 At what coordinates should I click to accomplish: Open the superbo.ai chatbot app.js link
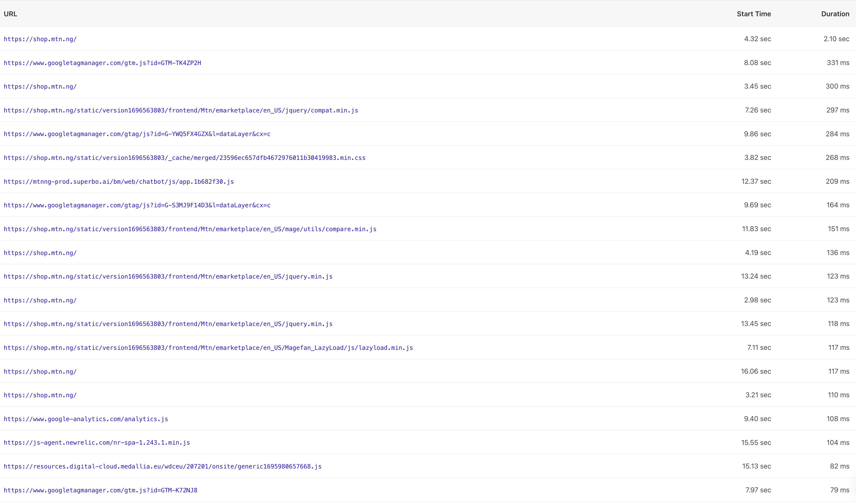[118, 181]
